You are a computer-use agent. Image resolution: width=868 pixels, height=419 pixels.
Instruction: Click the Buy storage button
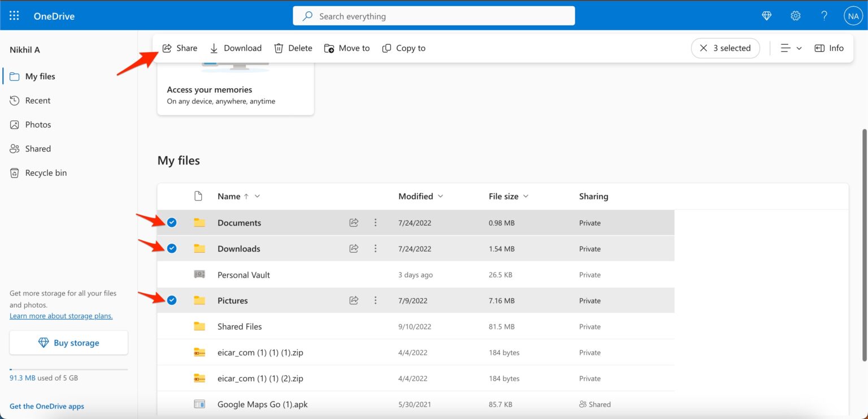pyautogui.click(x=68, y=343)
